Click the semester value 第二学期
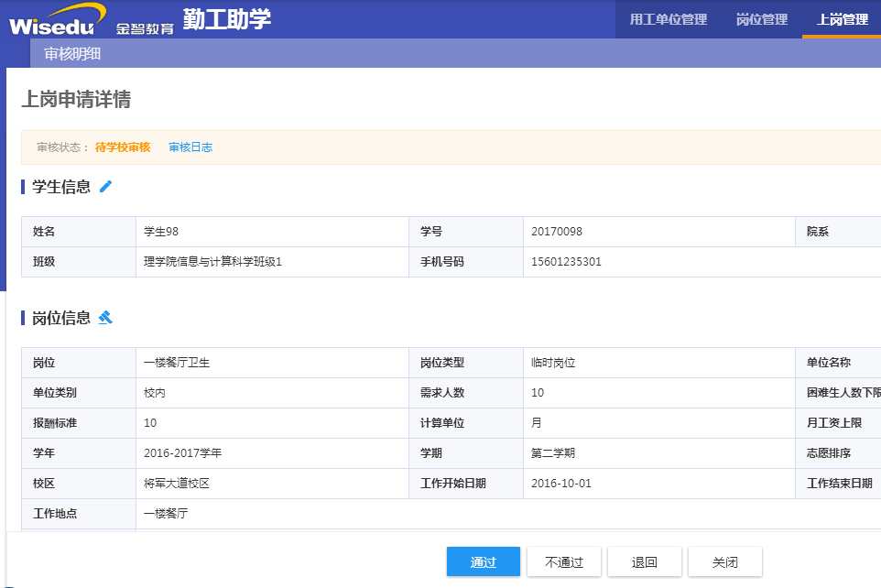 click(x=553, y=453)
